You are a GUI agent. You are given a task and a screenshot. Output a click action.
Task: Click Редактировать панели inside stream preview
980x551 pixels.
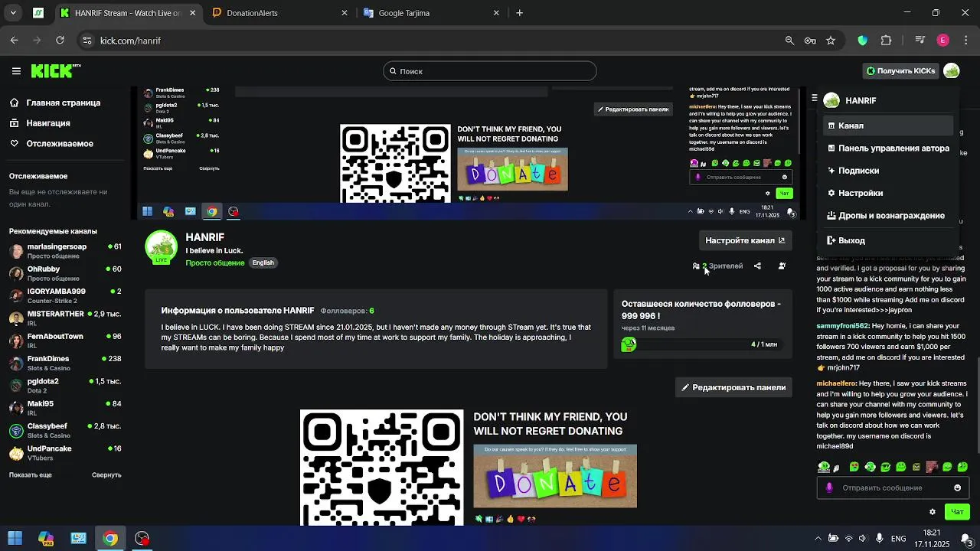pyautogui.click(x=633, y=109)
